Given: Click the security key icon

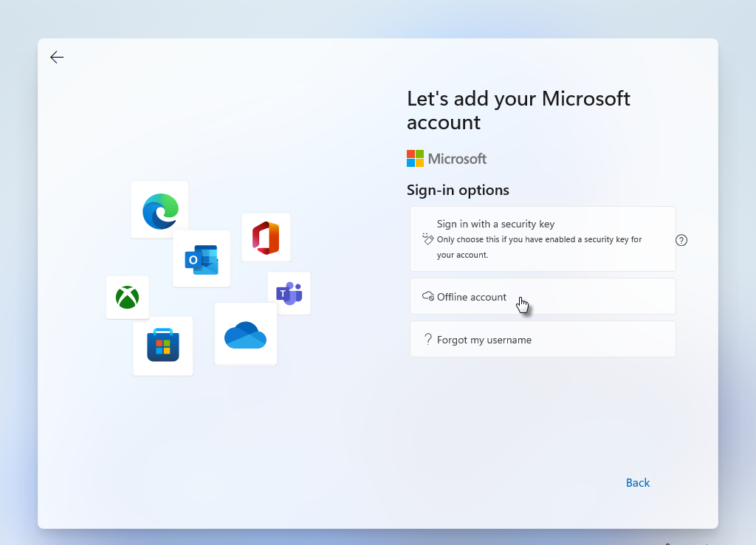Looking at the screenshot, I should [427, 239].
